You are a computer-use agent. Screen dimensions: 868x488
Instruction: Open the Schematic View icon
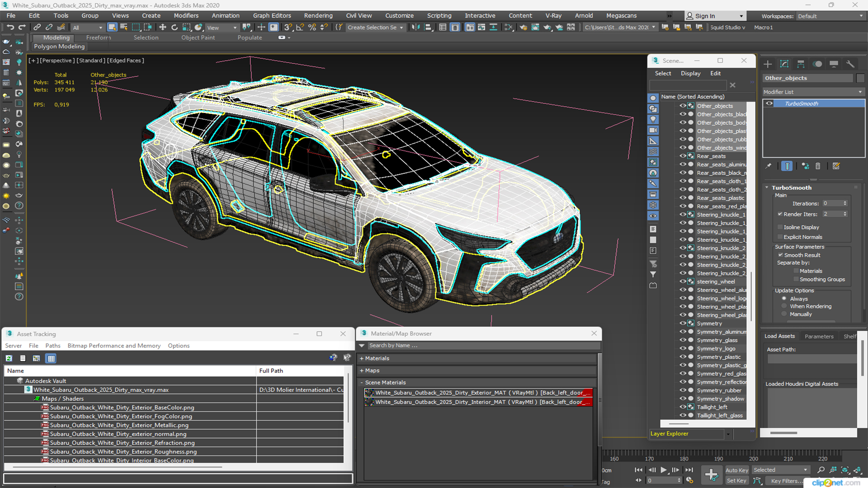click(x=493, y=28)
